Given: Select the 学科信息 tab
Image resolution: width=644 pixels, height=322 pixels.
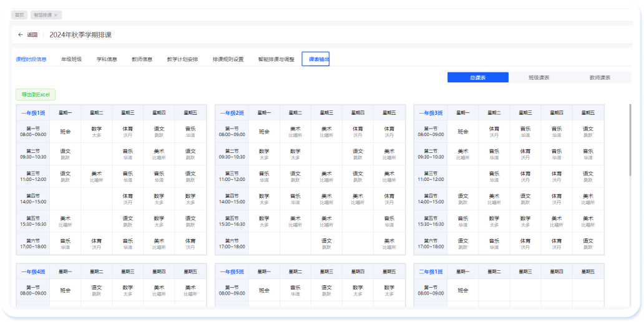Looking at the screenshot, I should pos(107,59).
